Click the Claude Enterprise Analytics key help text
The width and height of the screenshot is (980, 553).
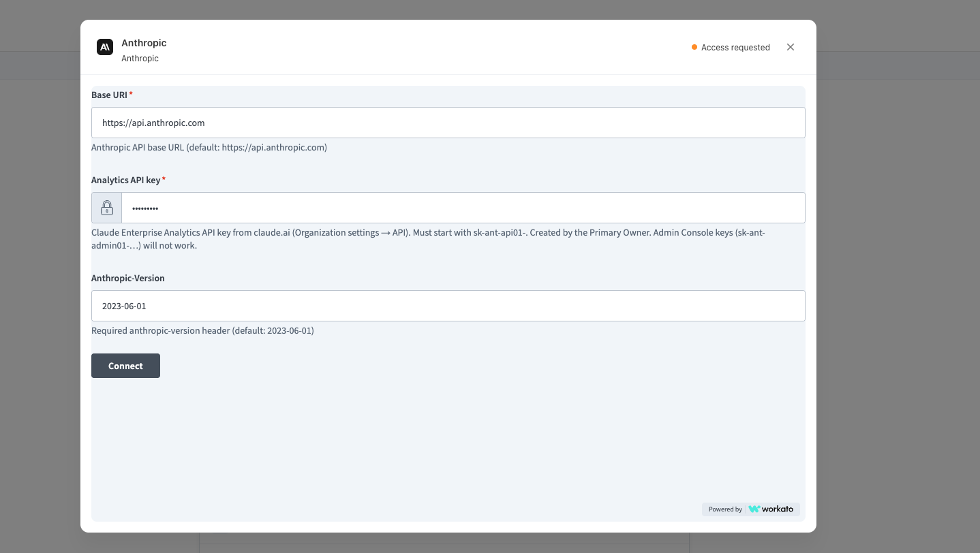pos(428,239)
